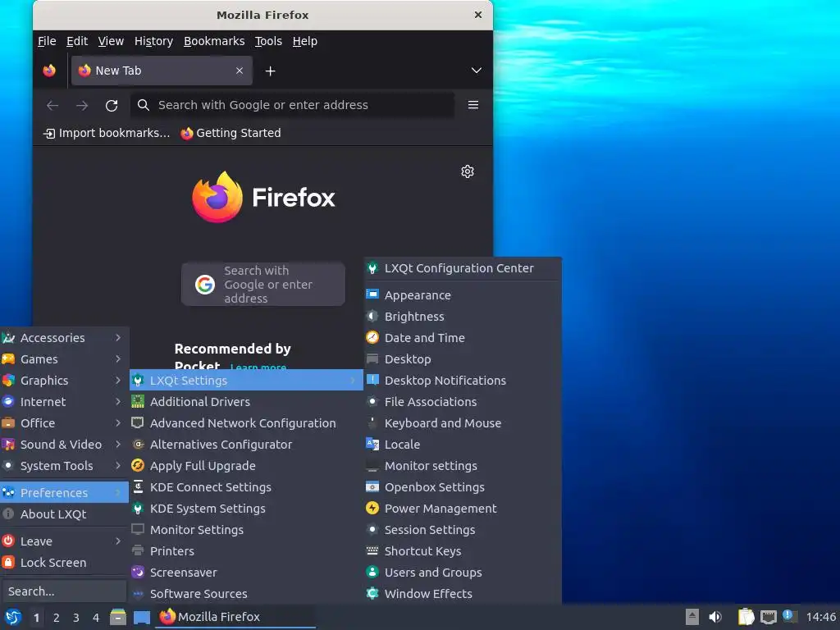Click start menu Search field
The width and height of the screenshot is (840, 630).
tap(64, 591)
